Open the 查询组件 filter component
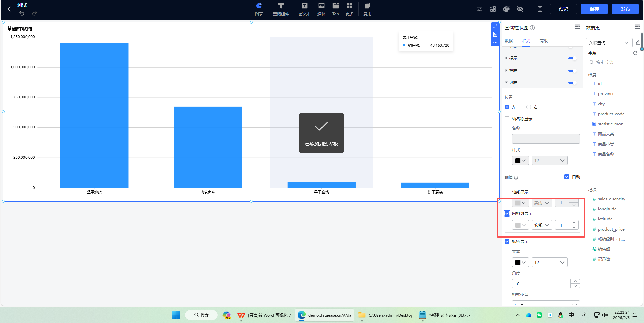 281,9
